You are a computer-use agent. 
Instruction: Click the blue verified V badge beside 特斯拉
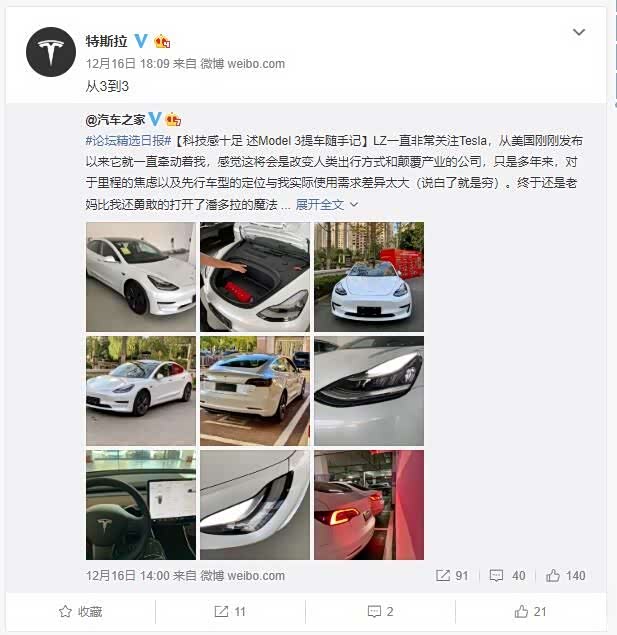coord(141,41)
